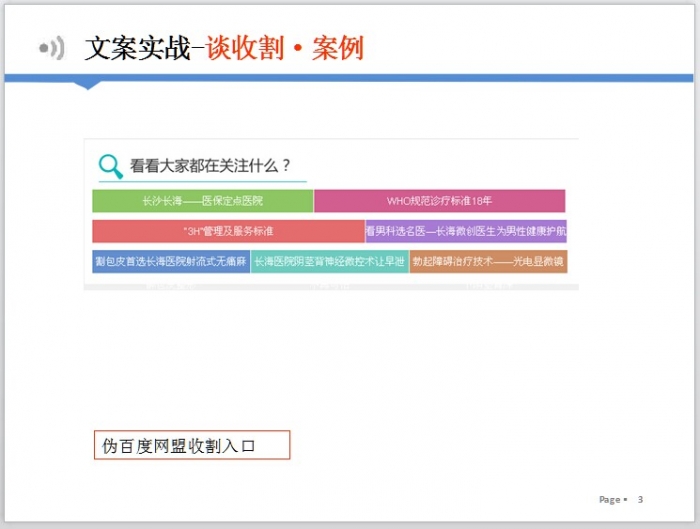Click the red 谈收割·案例 title text

point(284,48)
